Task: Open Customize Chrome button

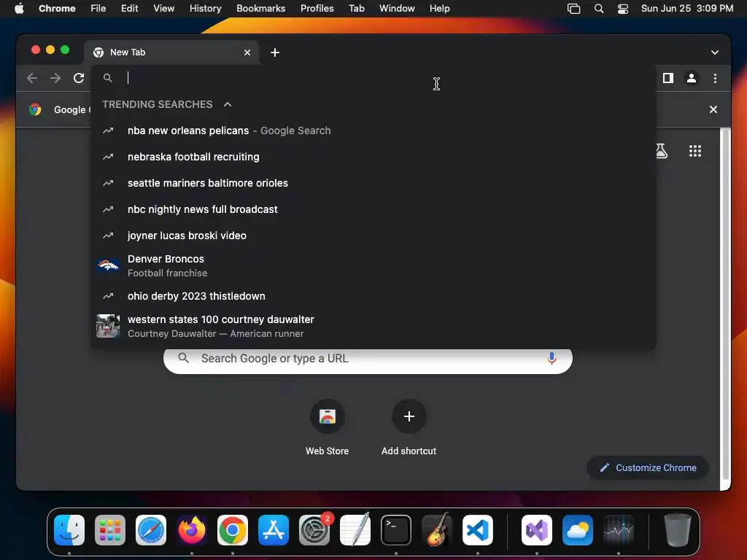Action: point(648,467)
